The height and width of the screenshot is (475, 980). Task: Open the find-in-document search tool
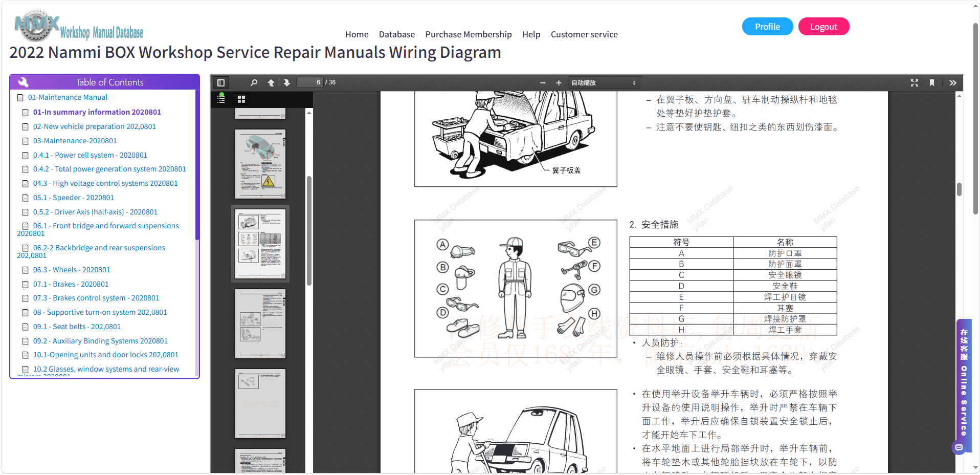254,82
